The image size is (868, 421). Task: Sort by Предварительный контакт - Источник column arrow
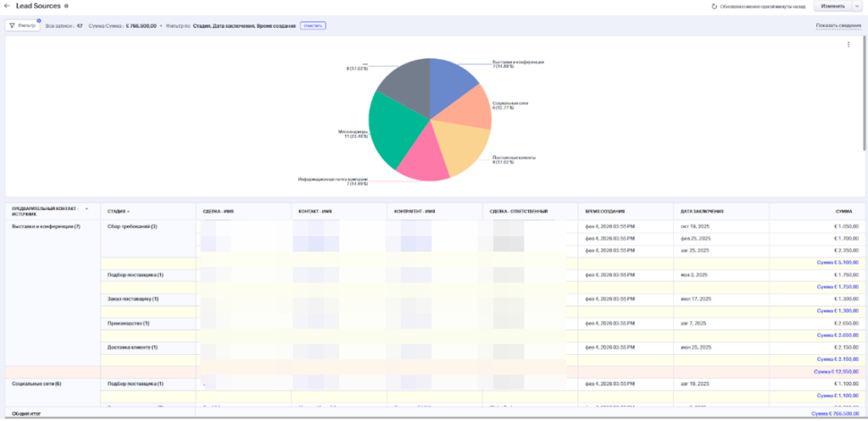(x=86, y=208)
